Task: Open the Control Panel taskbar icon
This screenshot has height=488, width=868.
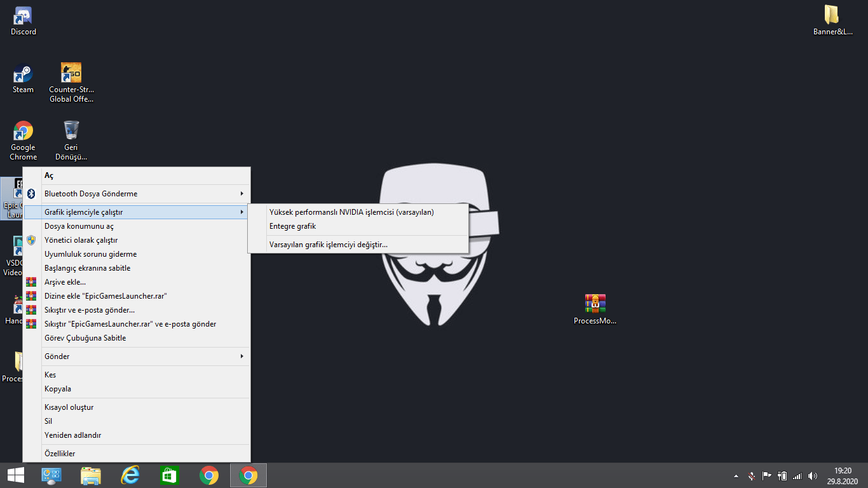Action: (51, 475)
